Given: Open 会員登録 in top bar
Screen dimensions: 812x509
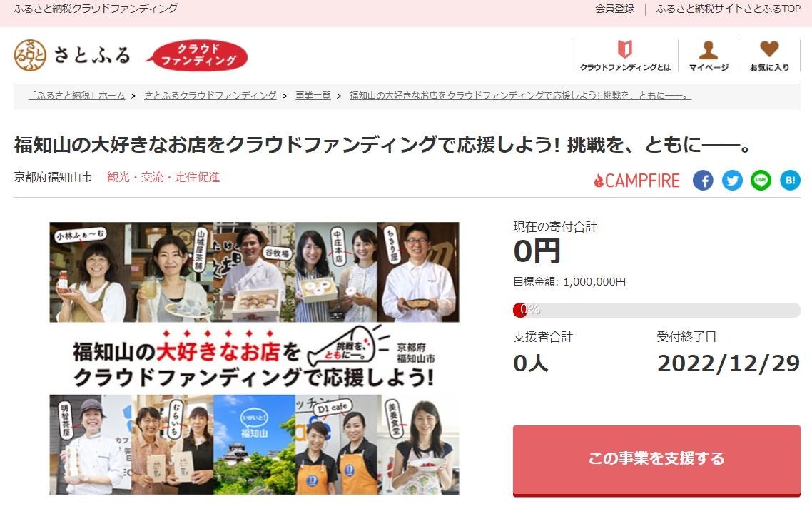Looking at the screenshot, I should 614,9.
